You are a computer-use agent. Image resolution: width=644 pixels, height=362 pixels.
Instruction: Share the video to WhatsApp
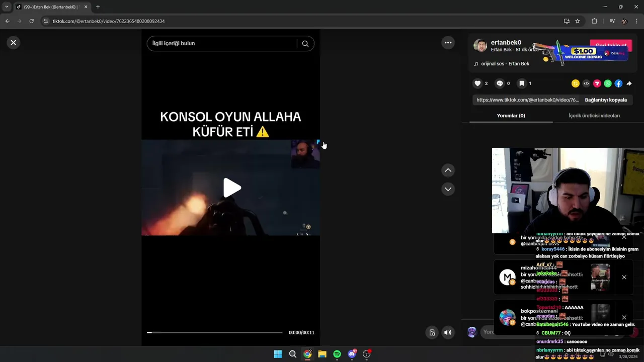tap(608, 83)
